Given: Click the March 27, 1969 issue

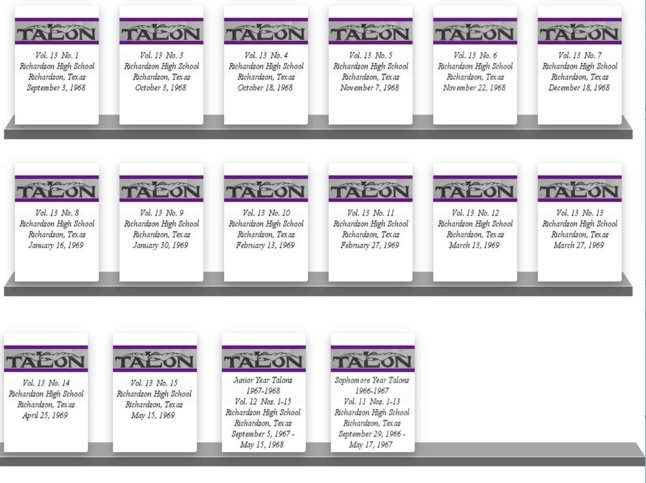Looking at the screenshot, I should (x=579, y=229).
